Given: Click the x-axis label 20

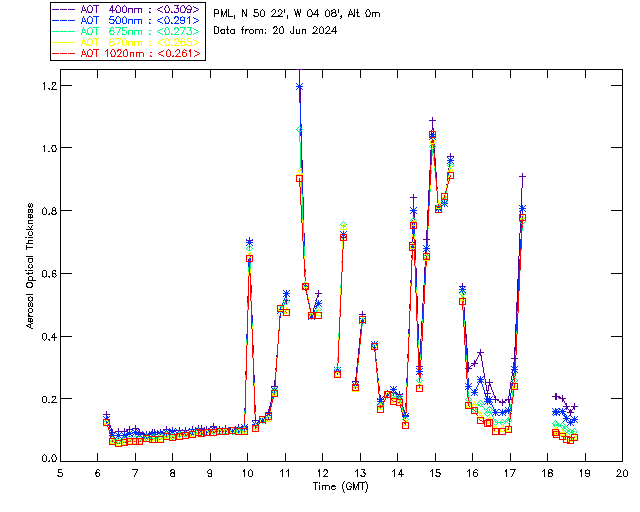Looking at the screenshot, I should tap(622, 473).
